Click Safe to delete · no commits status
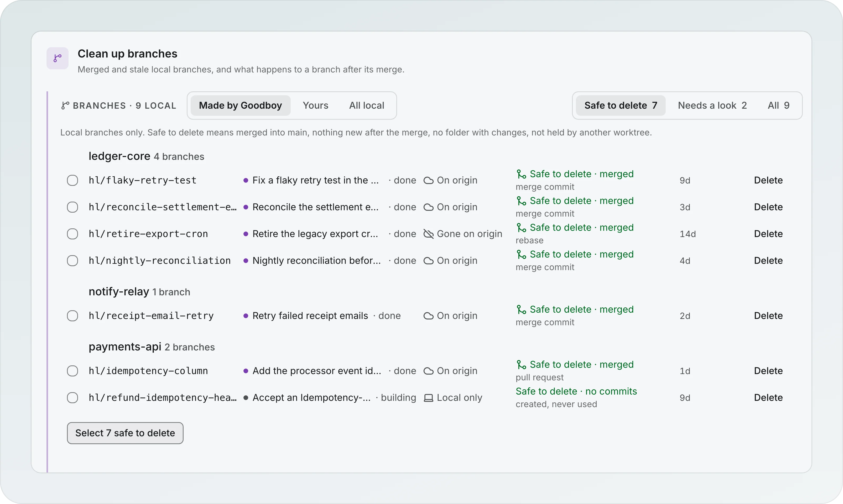This screenshot has width=843, height=504. point(576,391)
